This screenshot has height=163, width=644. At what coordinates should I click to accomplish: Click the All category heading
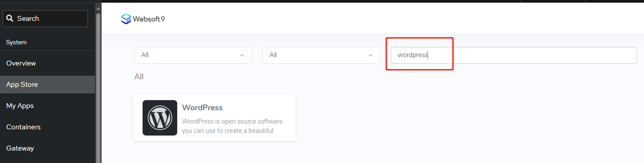[x=139, y=77]
